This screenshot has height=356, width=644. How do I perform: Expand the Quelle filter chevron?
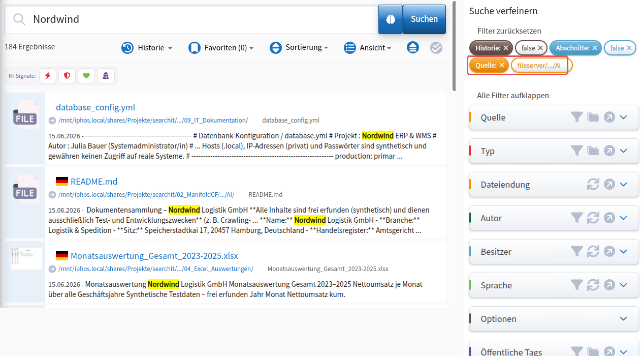pos(624,117)
